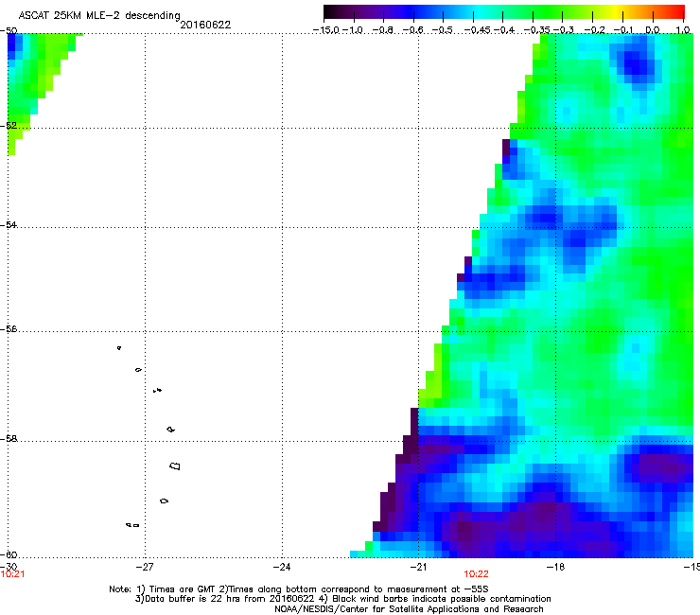Click the colorbar value -0.6

coord(413,30)
